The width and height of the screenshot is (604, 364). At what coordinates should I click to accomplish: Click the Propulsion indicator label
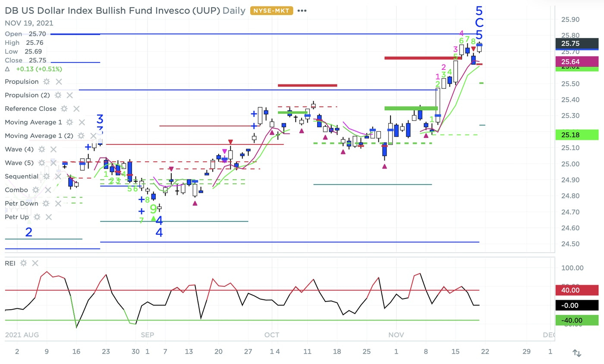[x=22, y=82]
